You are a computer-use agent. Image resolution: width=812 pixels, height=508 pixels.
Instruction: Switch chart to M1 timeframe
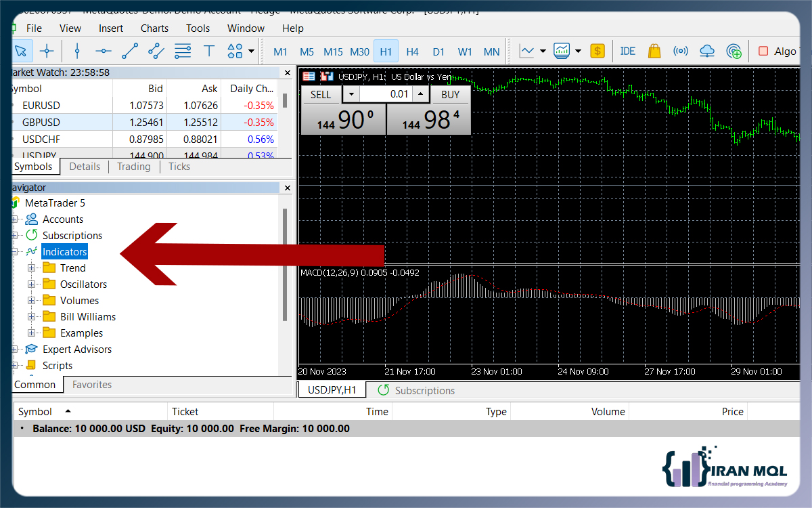[280, 51]
